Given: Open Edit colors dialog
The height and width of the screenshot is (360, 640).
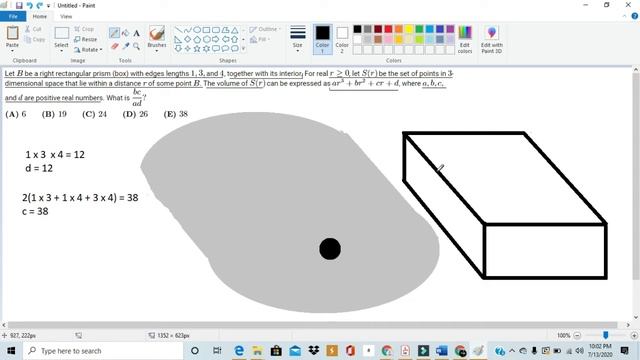Looking at the screenshot, I should pos(465,40).
